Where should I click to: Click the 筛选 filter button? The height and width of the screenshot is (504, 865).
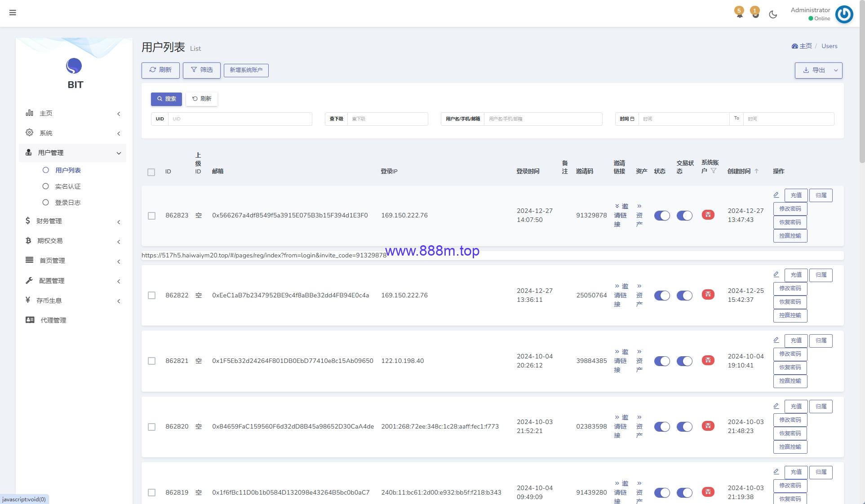click(201, 70)
